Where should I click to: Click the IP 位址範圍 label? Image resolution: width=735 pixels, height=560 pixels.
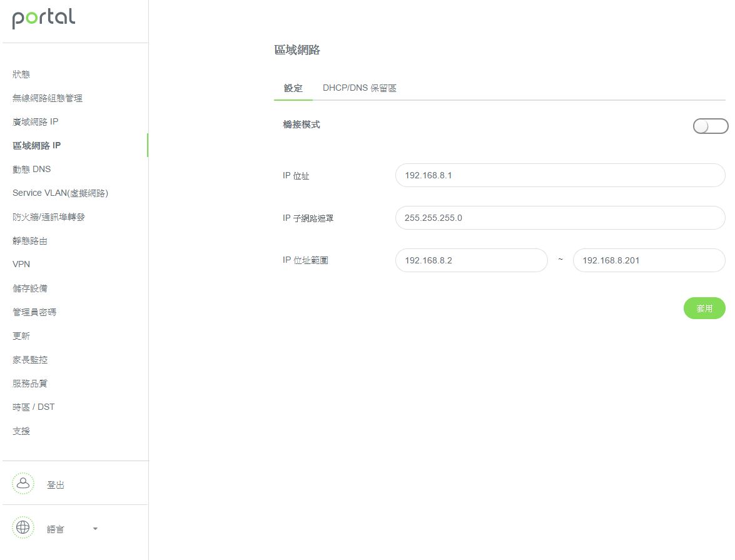coord(305,260)
